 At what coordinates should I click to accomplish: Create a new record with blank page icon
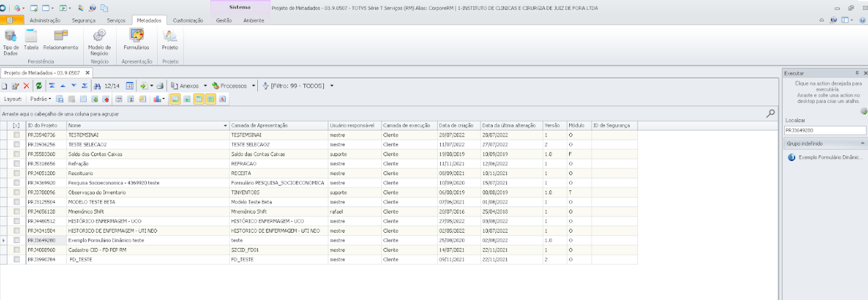[x=4, y=86]
